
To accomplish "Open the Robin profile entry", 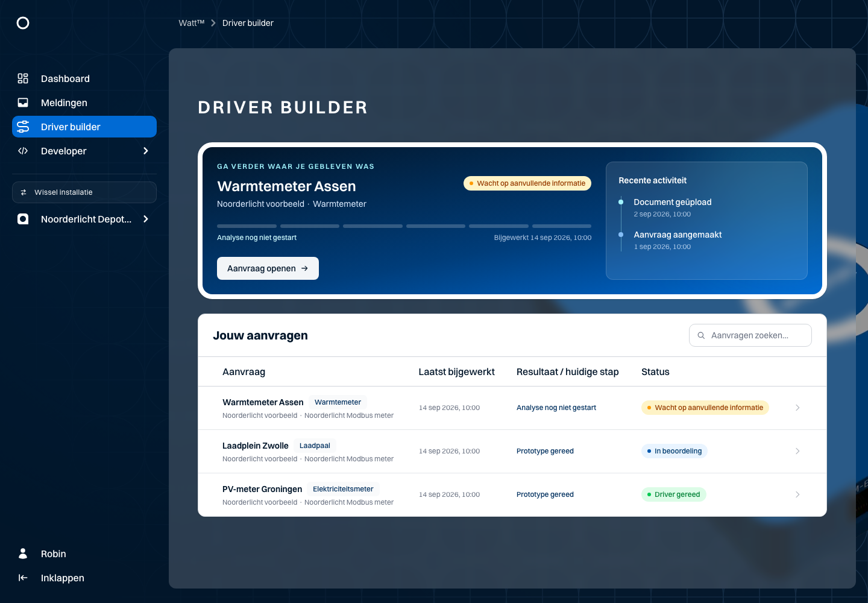I will (84, 554).
